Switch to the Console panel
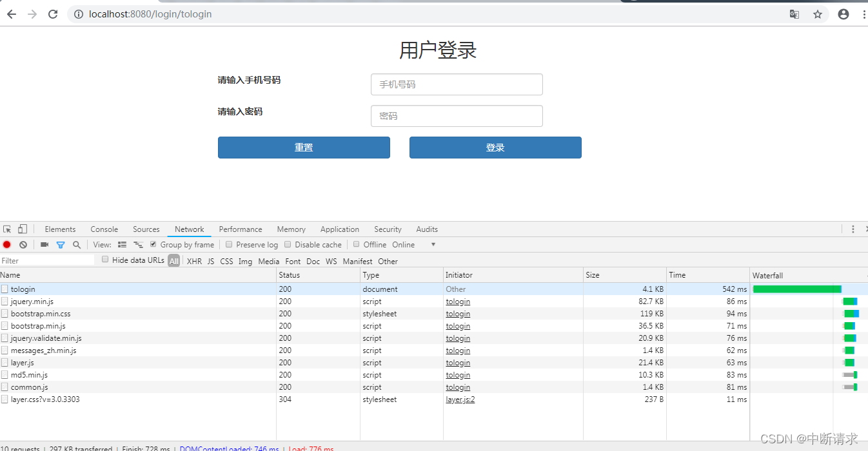This screenshot has width=868, height=451. tap(104, 229)
